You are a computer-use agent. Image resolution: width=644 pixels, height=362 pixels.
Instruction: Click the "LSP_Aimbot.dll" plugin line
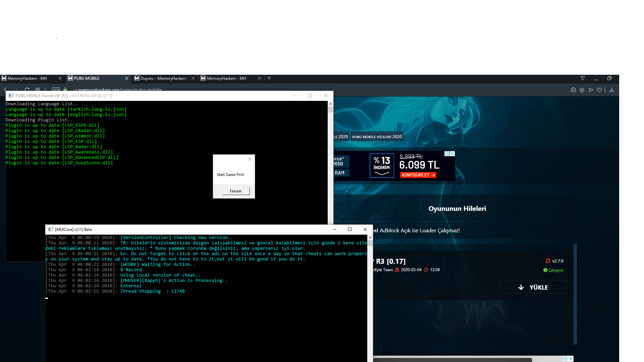(55, 136)
